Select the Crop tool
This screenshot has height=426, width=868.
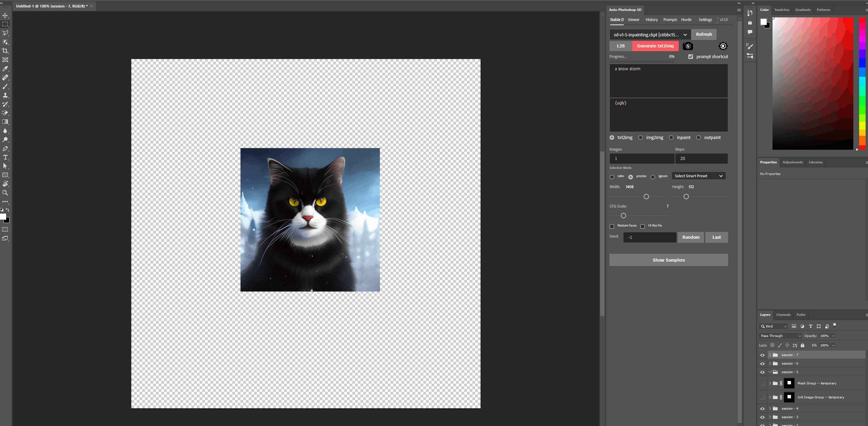click(x=5, y=51)
